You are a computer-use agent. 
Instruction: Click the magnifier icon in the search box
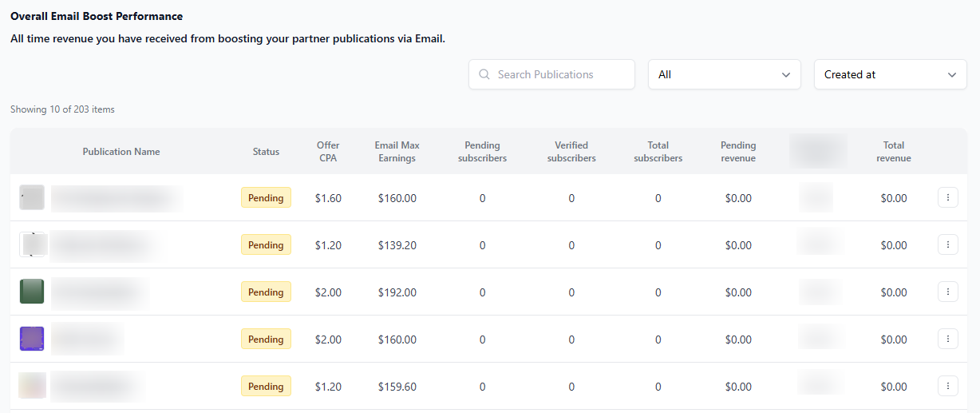[x=484, y=74]
